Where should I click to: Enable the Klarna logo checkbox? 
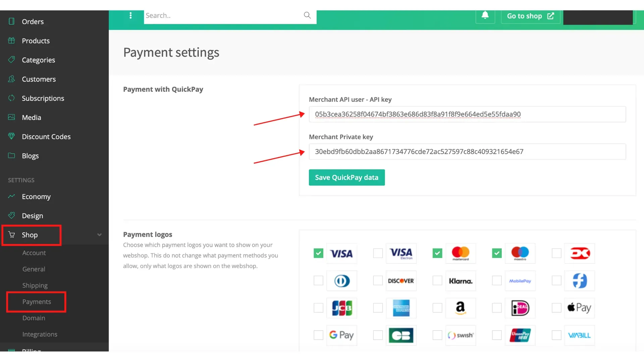tap(437, 281)
